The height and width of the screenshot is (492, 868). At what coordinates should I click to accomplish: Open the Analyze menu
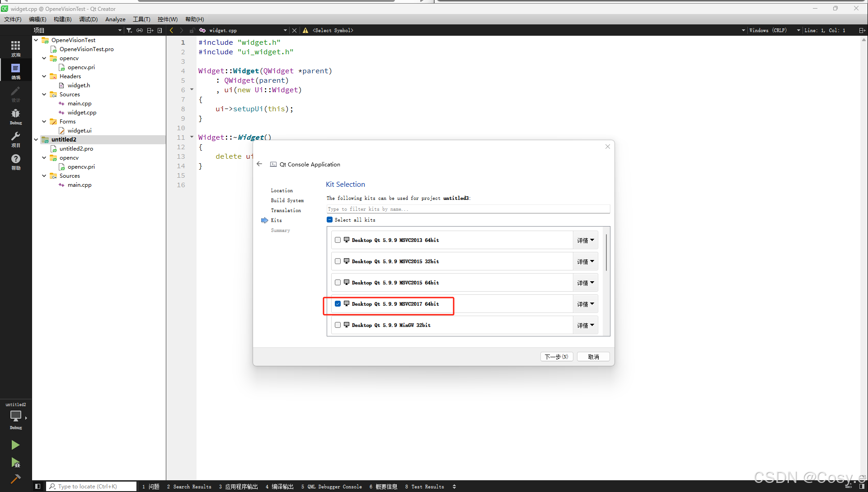(x=115, y=19)
